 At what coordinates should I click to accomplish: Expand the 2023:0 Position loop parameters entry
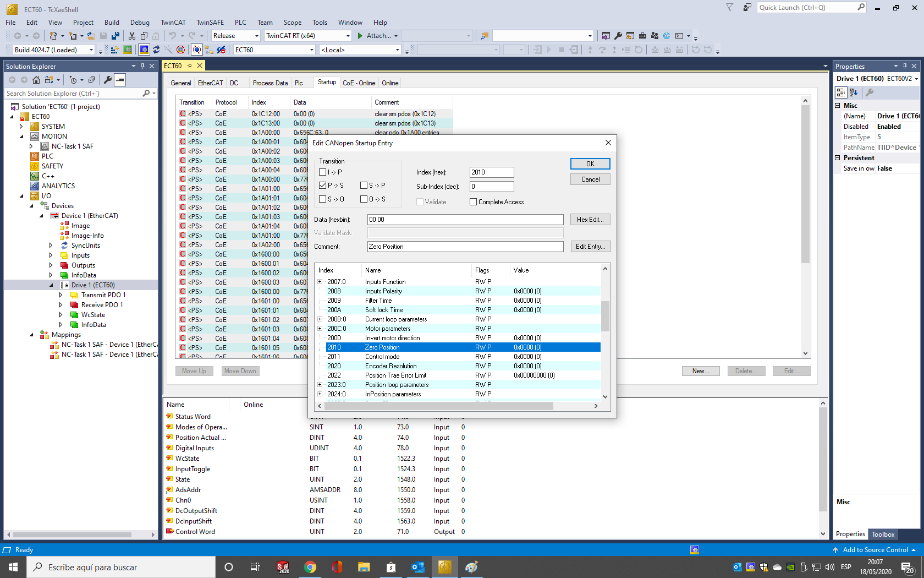pyautogui.click(x=320, y=385)
